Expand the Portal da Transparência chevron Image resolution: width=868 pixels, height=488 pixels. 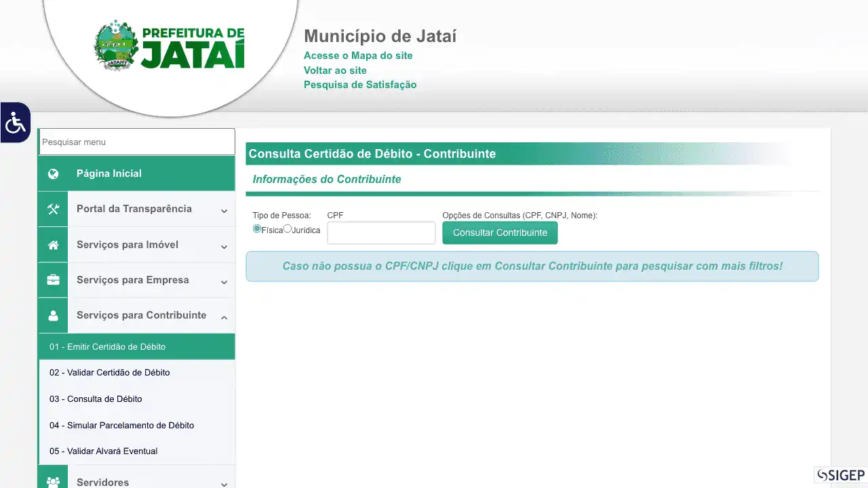(x=224, y=211)
